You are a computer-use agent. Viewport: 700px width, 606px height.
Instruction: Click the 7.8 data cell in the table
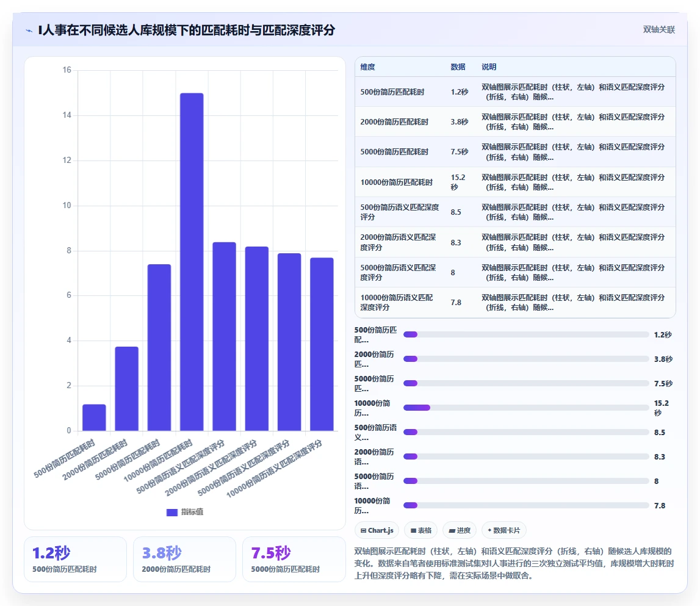coord(455,302)
